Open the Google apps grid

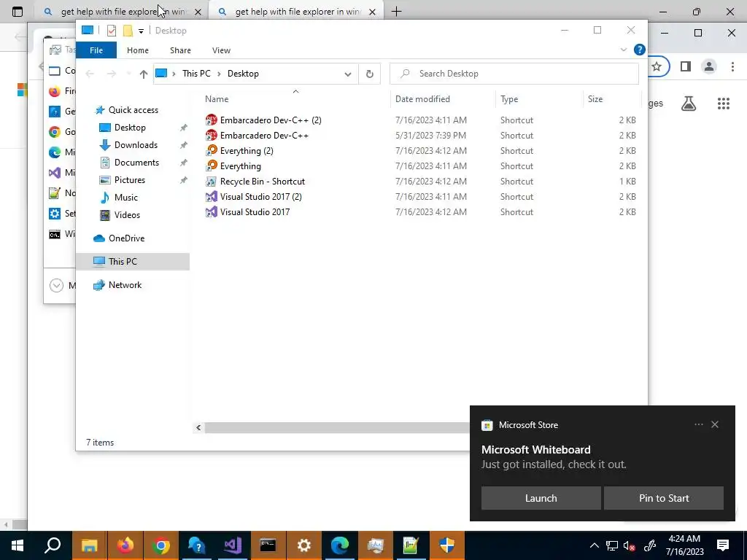pos(723,104)
